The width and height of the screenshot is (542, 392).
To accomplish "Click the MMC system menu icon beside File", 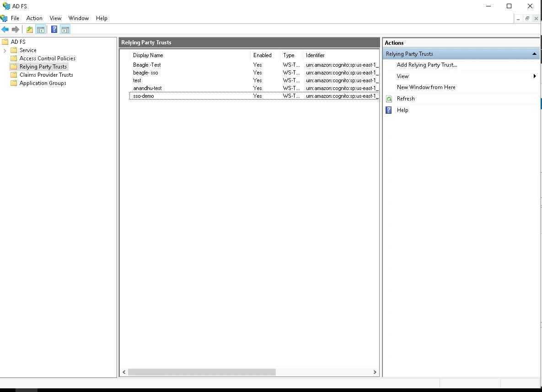I will [x=4, y=18].
